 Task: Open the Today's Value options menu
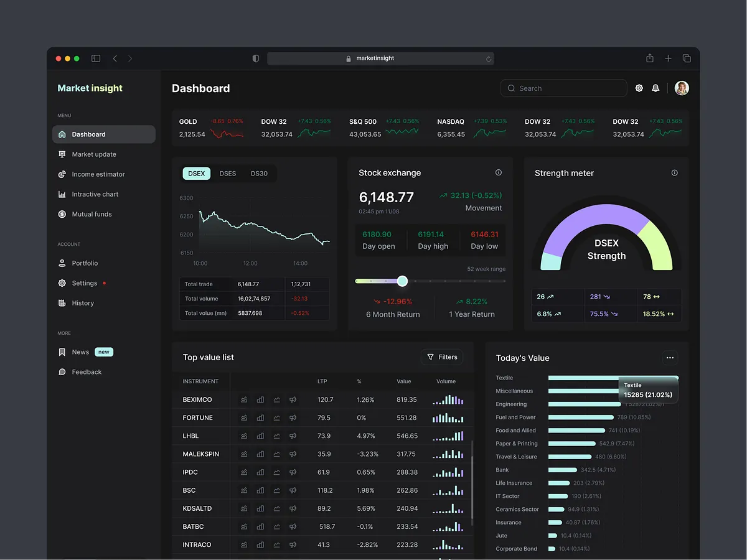point(670,357)
